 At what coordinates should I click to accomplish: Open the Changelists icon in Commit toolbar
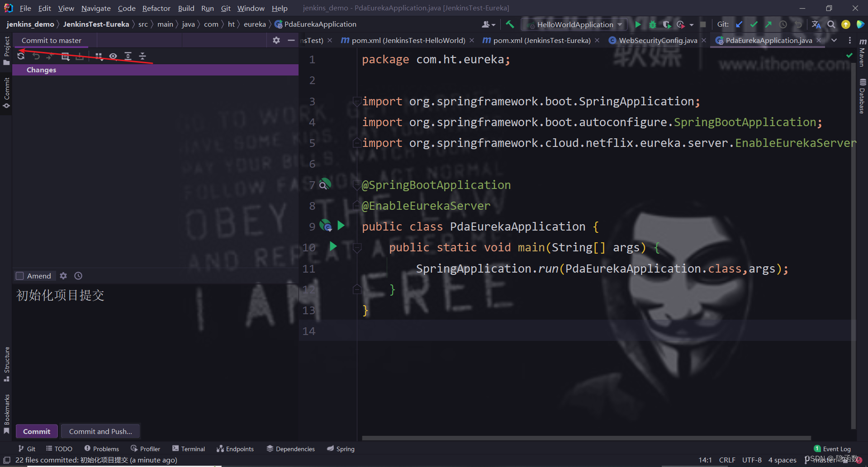(x=65, y=56)
